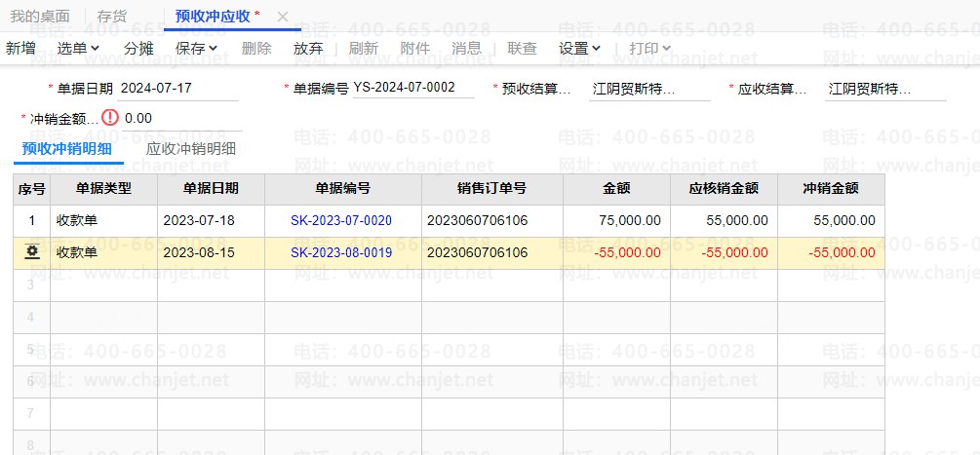Click the 单据类型 column header
The width and height of the screenshot is (980, 455).
[103, 189]
